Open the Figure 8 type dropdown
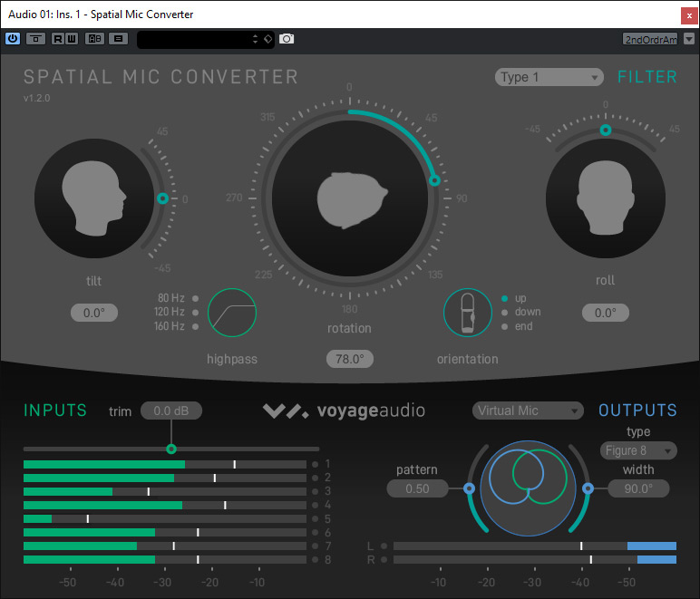The image size is (700, 599). click(638, 450)
